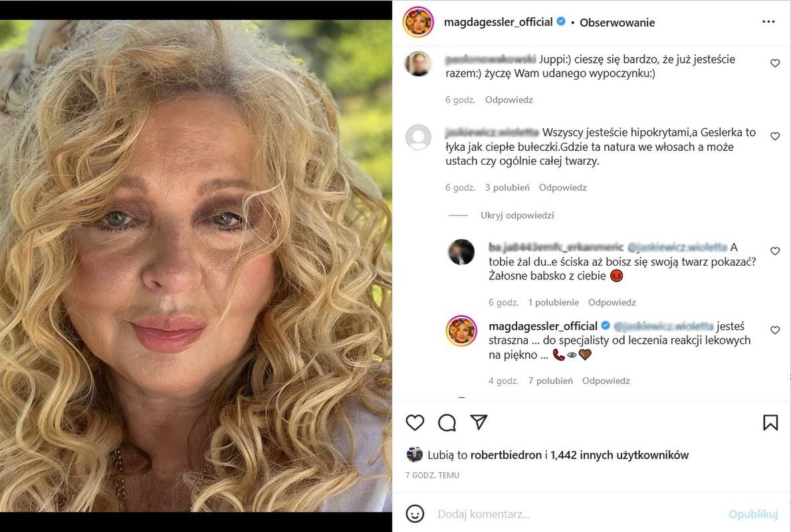This screenshot has width=791, height=532.
Task: View the '1,442 innych użytkowników' likes list
Action: pyautogui.click(x=620, y=455)
